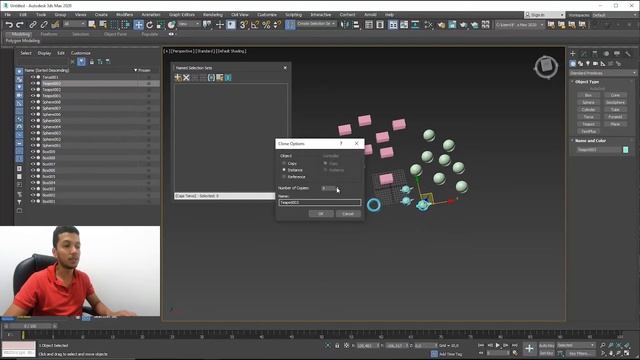Toggle visibility eye for Box009

tap(33, 151)
